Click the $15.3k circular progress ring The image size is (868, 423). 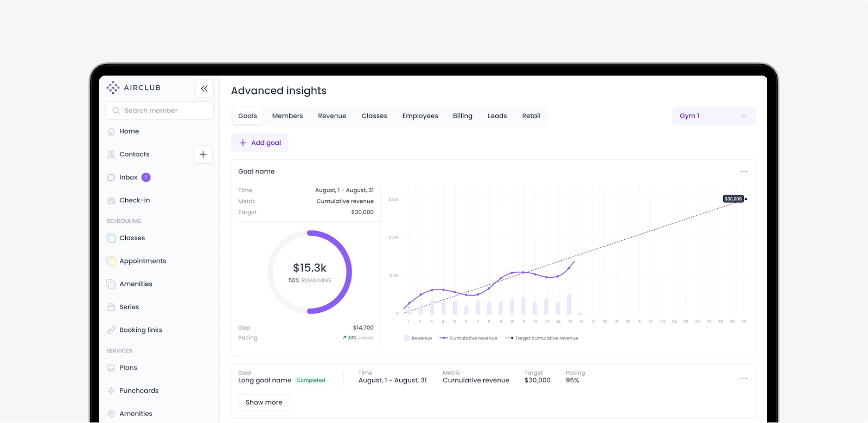[310, 272]
